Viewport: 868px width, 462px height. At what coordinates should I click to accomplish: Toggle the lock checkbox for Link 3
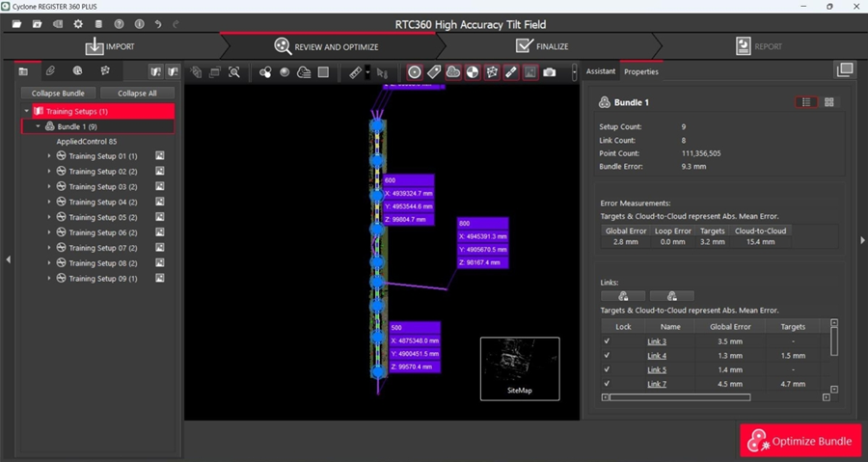pyautogui.click(x=607, y=341)
